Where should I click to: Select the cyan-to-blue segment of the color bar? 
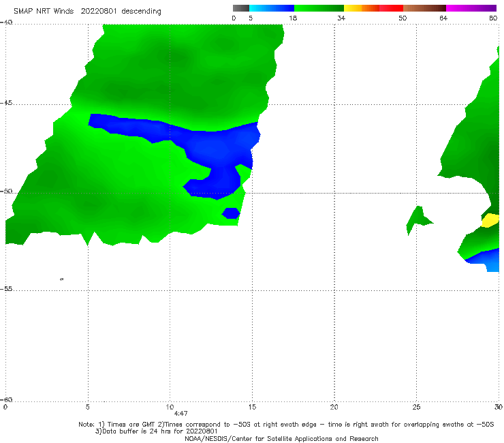(x=272, y=8)
